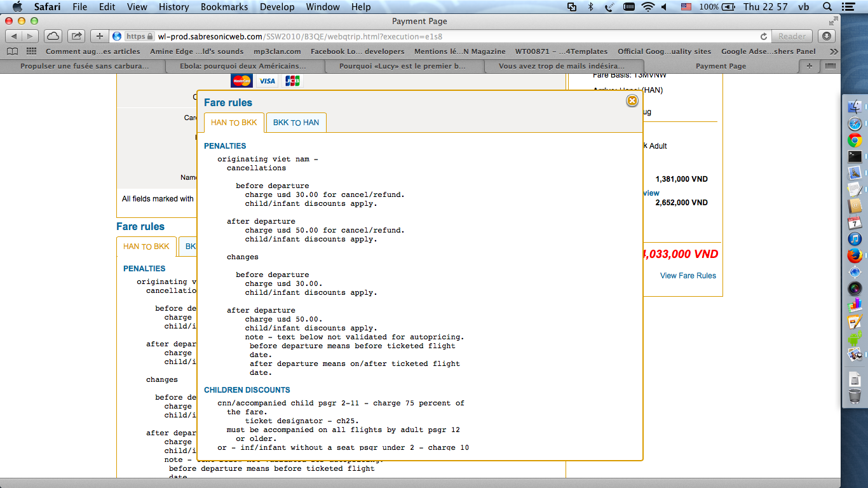The width and height of the screenshot is (868, 488).
Task: Open the Apple menu
Action: pyautogui.click(x=17, y=7)
